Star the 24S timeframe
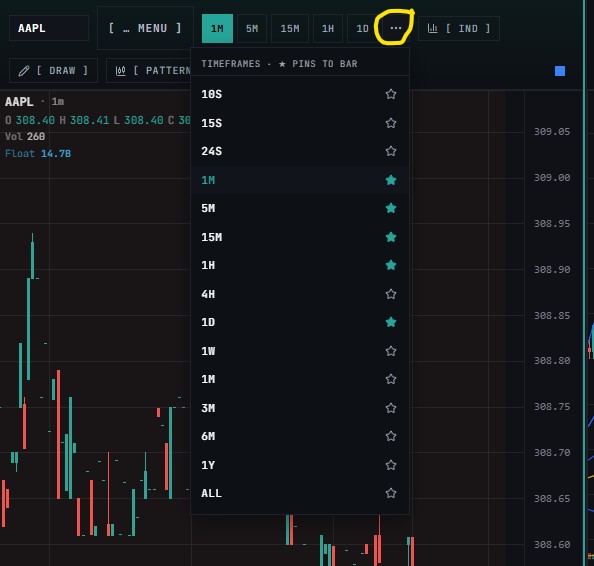Viewport: 594px width, 566px height. [391, 151]
